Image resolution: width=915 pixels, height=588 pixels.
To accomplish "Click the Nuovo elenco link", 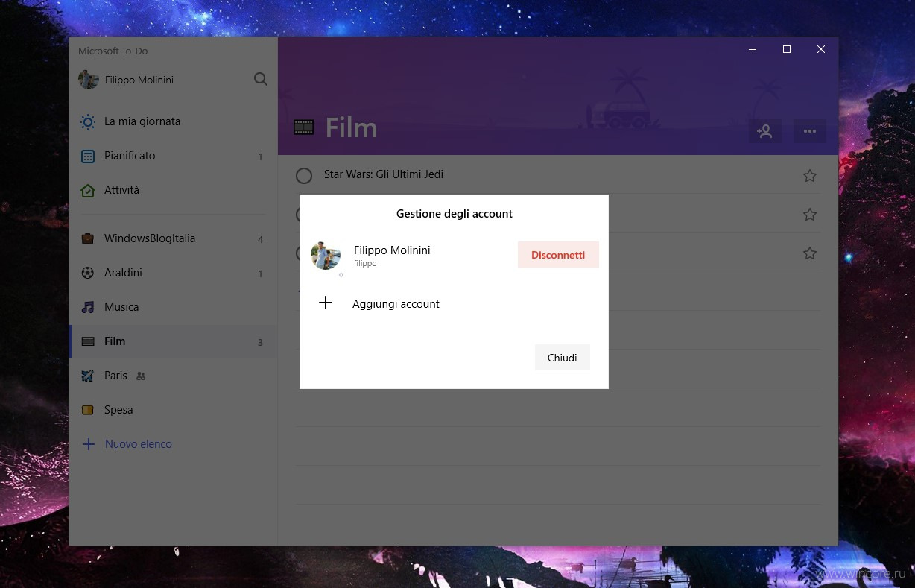I will click(139, 444).
